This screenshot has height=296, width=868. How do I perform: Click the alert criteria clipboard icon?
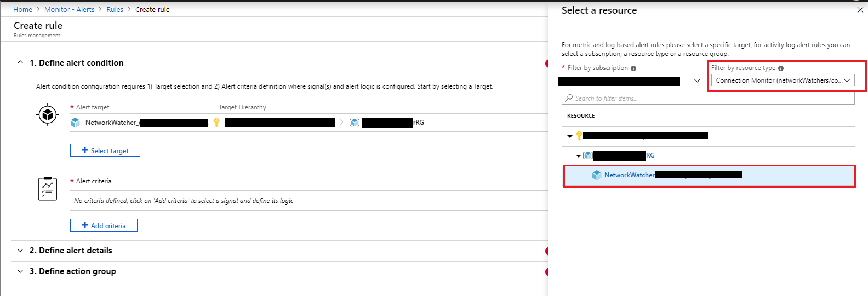pyautogui.click(x=48, y=189)
